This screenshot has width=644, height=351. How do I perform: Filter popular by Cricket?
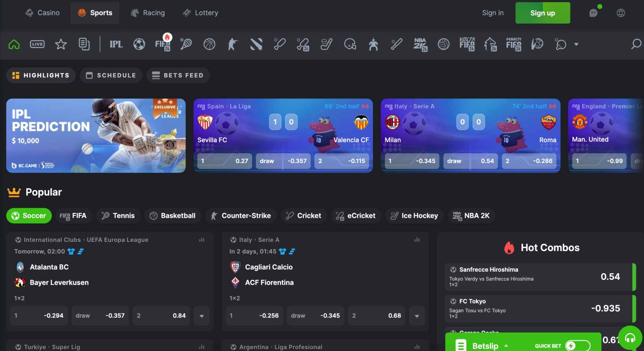coord(304,216)
